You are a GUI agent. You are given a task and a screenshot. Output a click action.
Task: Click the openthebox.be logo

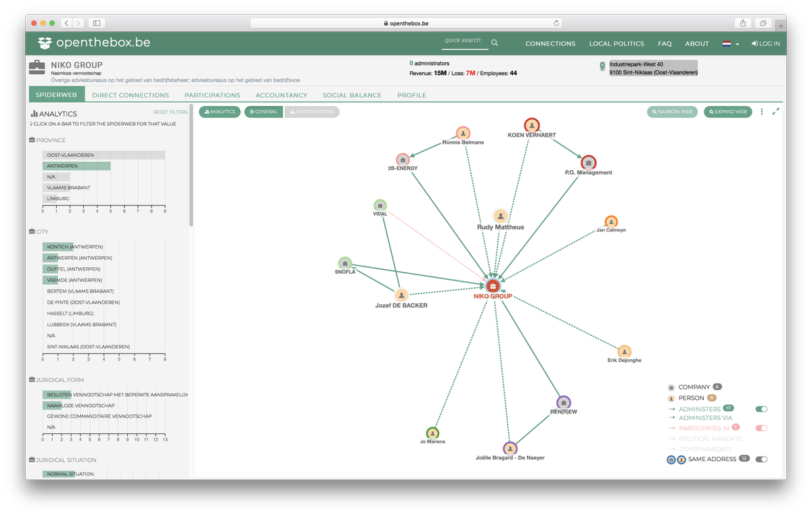coord(94,43)
